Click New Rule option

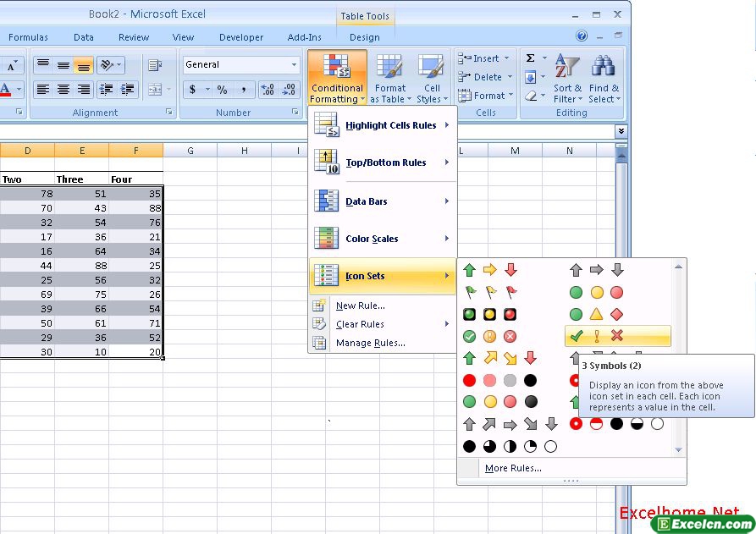pos(383,306)
